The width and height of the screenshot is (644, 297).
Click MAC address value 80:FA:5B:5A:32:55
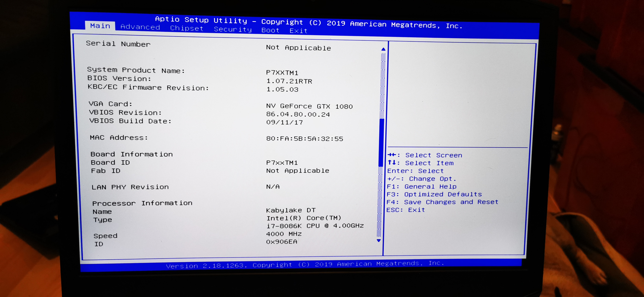coord(305,138)
